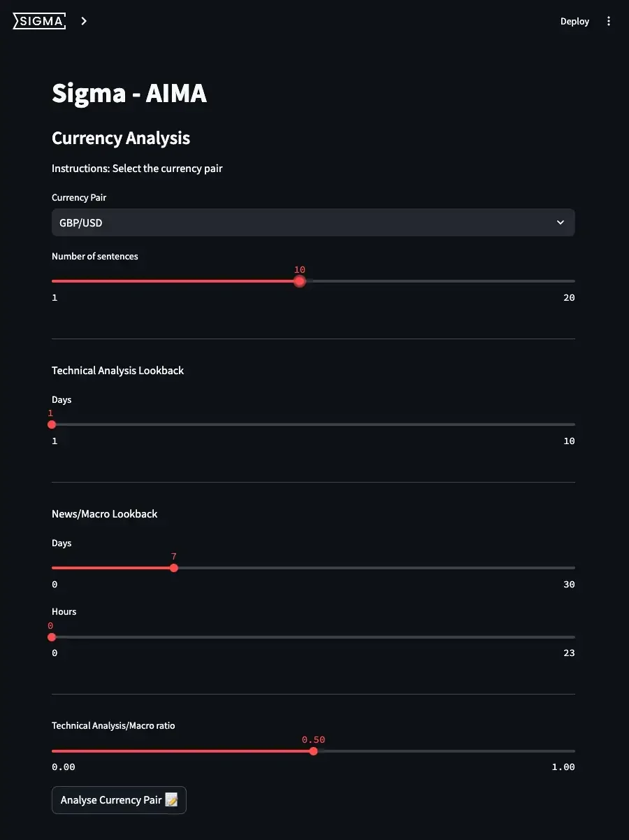Click the News/Macro Lookback section label
This screenshot has width=629, height=840.
click(x=105, y=514)
